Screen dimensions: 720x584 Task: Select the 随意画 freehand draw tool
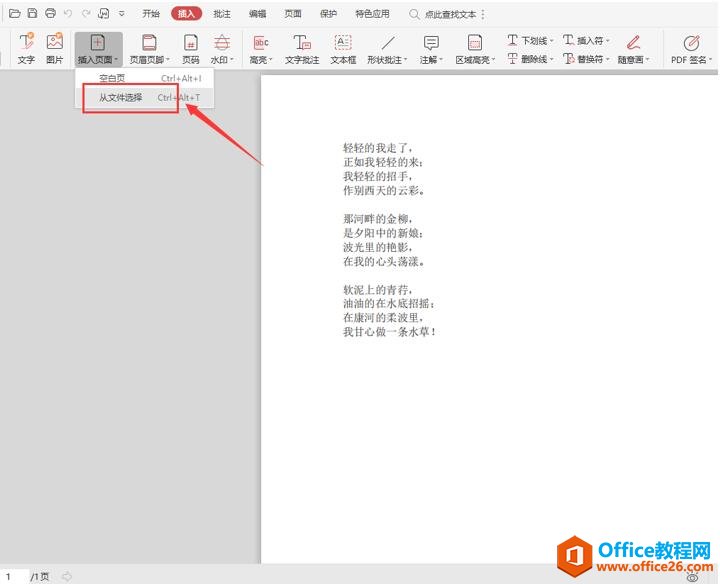(633, 49)
